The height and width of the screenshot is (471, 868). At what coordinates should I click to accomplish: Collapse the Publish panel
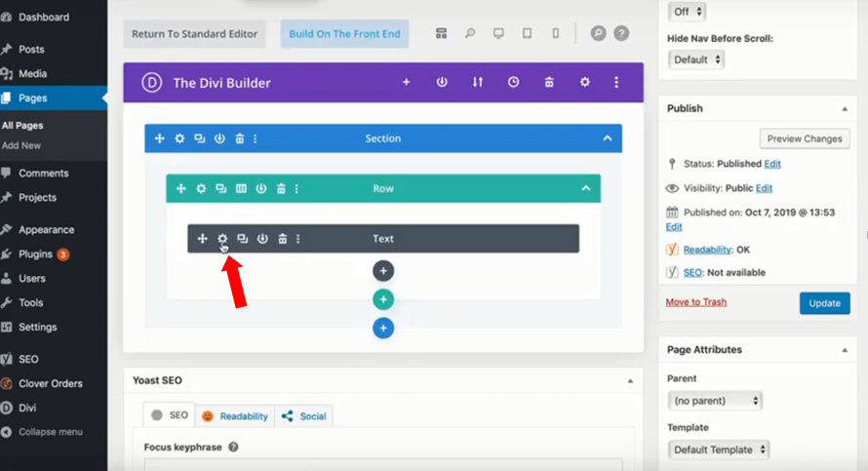click(x=845, y=109)
